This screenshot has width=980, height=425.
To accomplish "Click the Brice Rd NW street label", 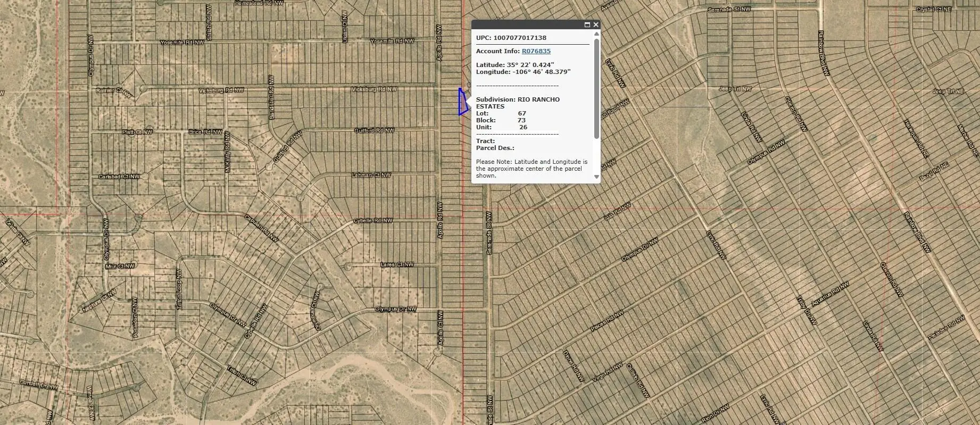I will [x=205, y=132].
